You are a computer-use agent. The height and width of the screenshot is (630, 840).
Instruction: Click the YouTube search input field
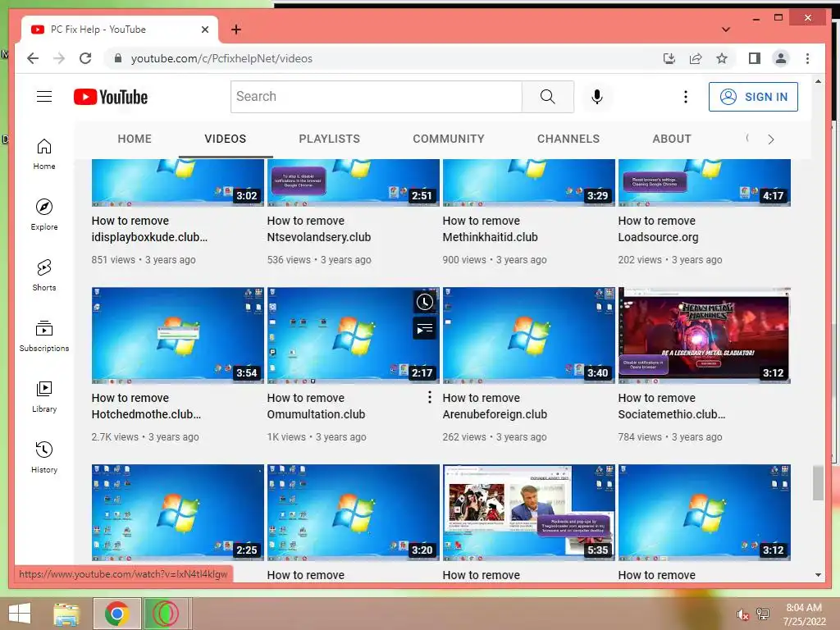(376, 97)
